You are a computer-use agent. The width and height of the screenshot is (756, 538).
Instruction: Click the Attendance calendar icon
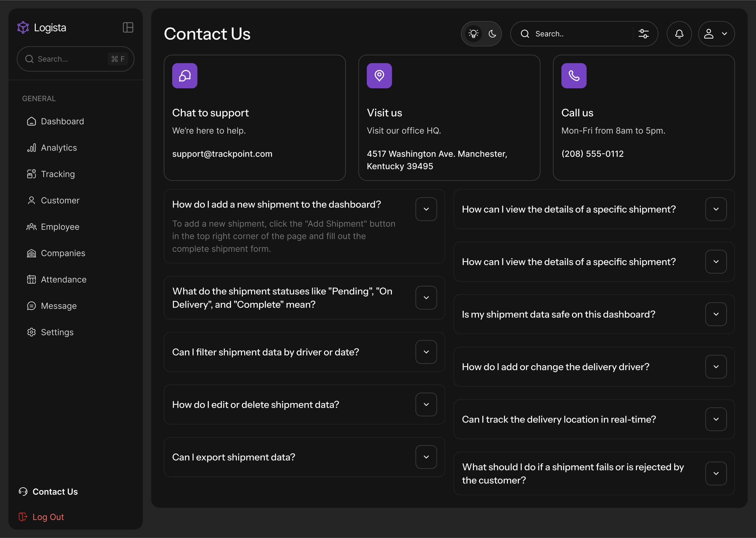[32, 279]
